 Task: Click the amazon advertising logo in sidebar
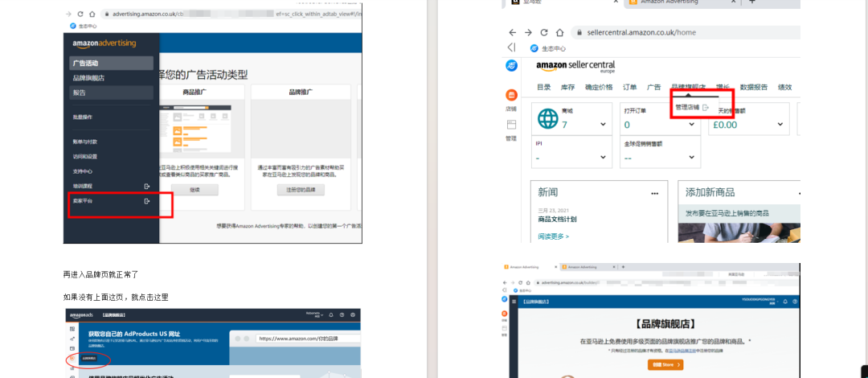coord(104,43)
